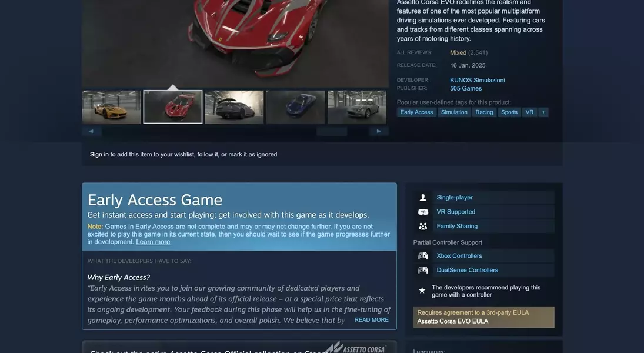Select the Racing tag

click(x=484, y=112)
